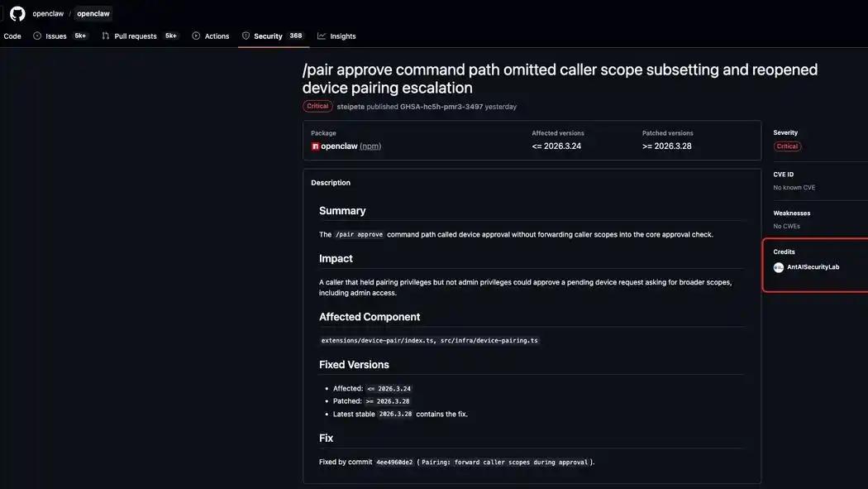Screen dimensions: 868x489
Task: Click the Pull requests 5k+ counter badge
Action: [x=171, y=36]
